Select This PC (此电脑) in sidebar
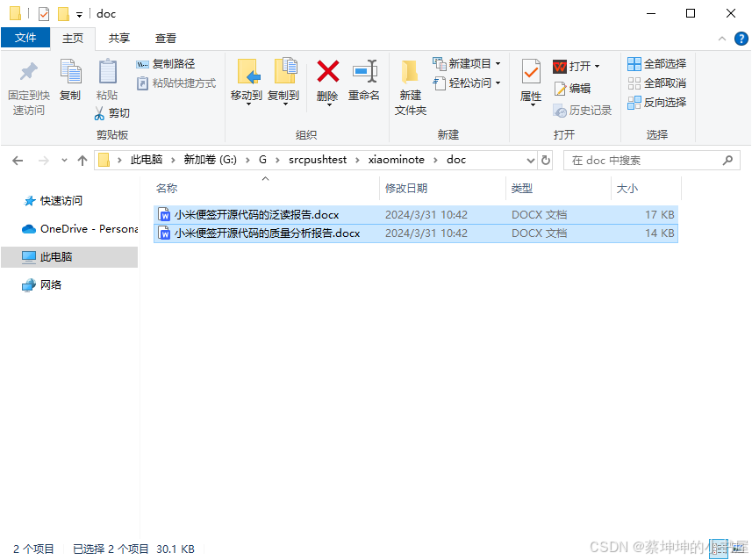Image resolution: width=752 pixels, height=560 pixels. [x=69, y=256]
